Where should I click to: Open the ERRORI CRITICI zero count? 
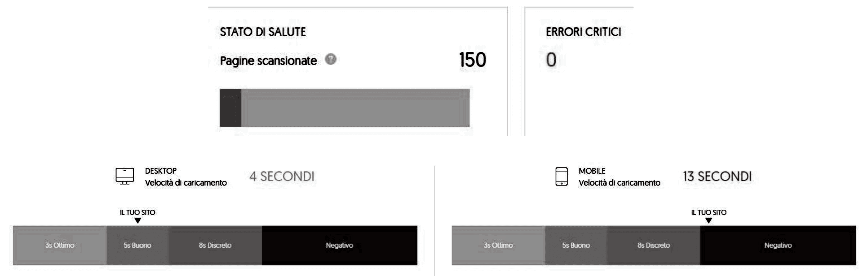[551, 60]
